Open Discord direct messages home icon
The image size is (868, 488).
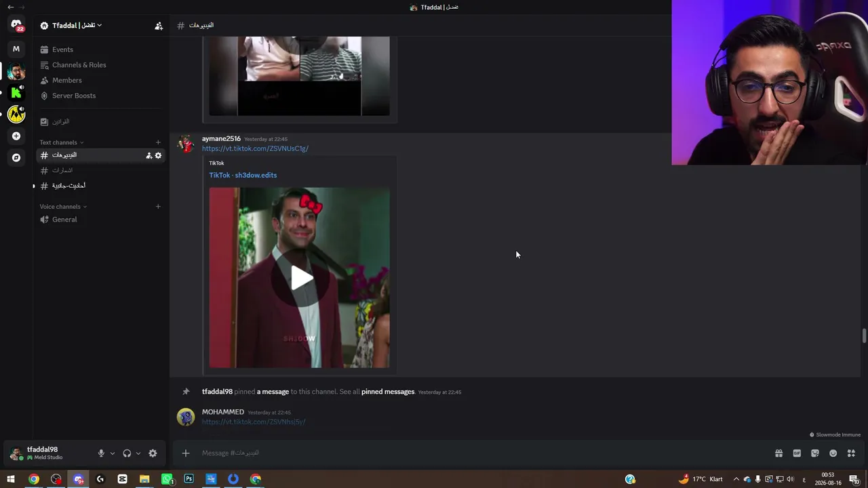16,25
